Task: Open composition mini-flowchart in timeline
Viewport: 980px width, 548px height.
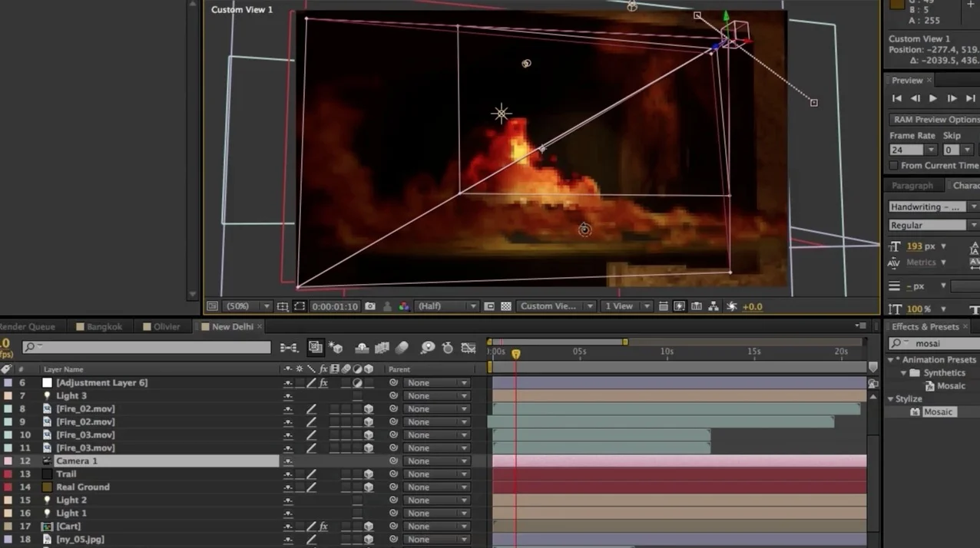Action: [x=289, y=348]
